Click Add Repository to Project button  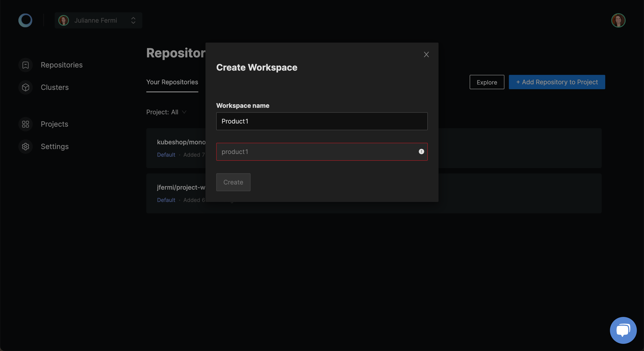[557, 82]
